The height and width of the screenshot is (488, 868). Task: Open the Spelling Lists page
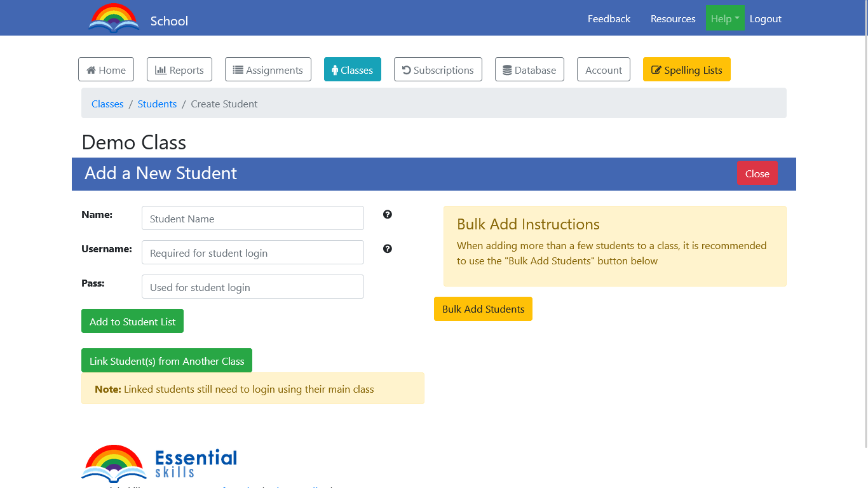pos(687,70)
